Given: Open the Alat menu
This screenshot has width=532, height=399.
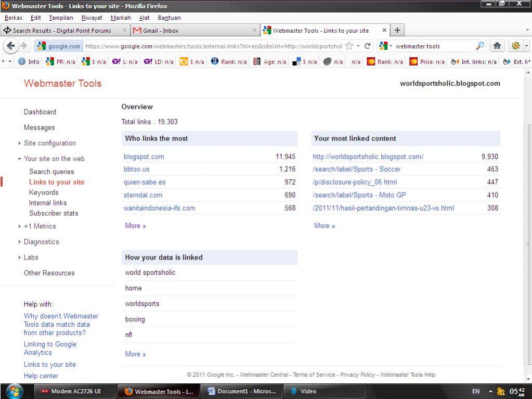Looking at the screenshot, I should [144, 18].
